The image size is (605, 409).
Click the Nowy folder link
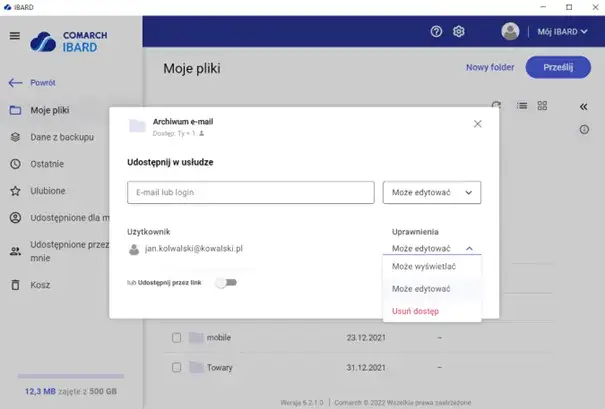[489, 68]
